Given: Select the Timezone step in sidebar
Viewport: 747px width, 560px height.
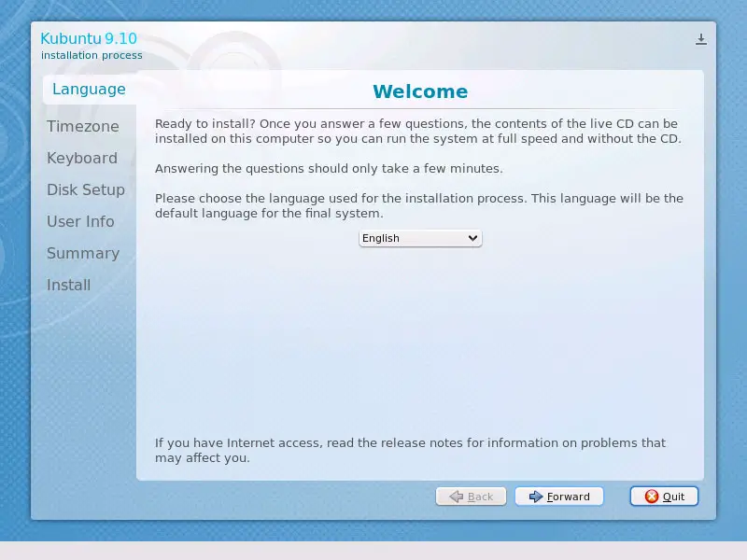Looking at the screenshot, I should point(83,126).
